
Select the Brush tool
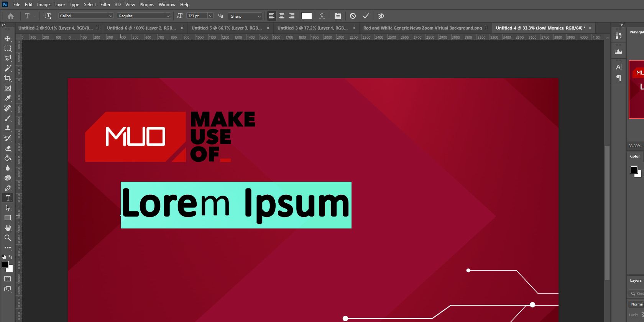(8, 118)
